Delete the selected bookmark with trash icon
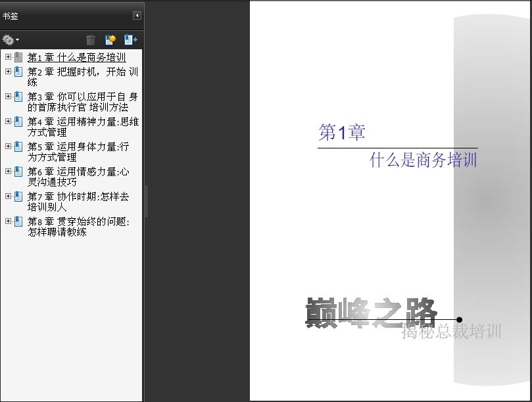532x402 pixels. [x=91, y=40]
